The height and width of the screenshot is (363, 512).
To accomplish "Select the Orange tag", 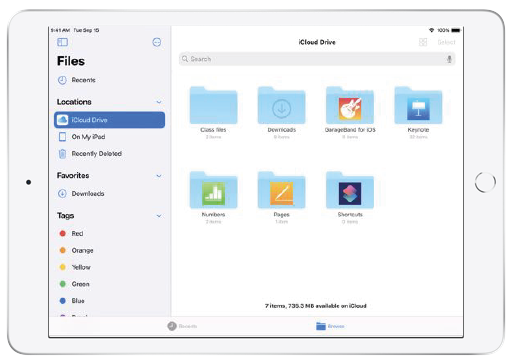I will click(76, 250).
